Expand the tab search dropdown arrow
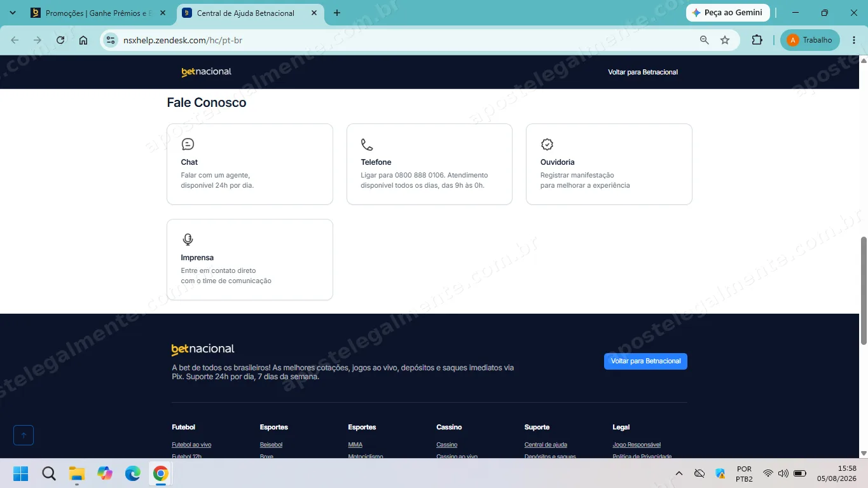Image resolution: width=868 pixels, height=488 pixels. pos(13,13)
